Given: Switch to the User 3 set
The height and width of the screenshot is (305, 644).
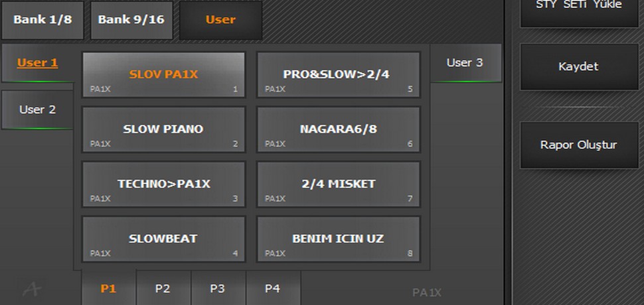Looking at the screenshot, I should tap(465, 63).
